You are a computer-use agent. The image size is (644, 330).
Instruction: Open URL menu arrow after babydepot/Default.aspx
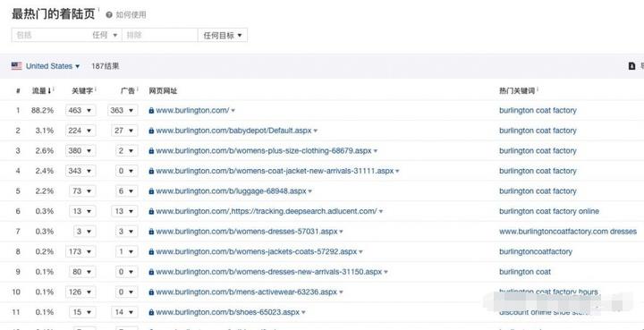tap(316, 131)
